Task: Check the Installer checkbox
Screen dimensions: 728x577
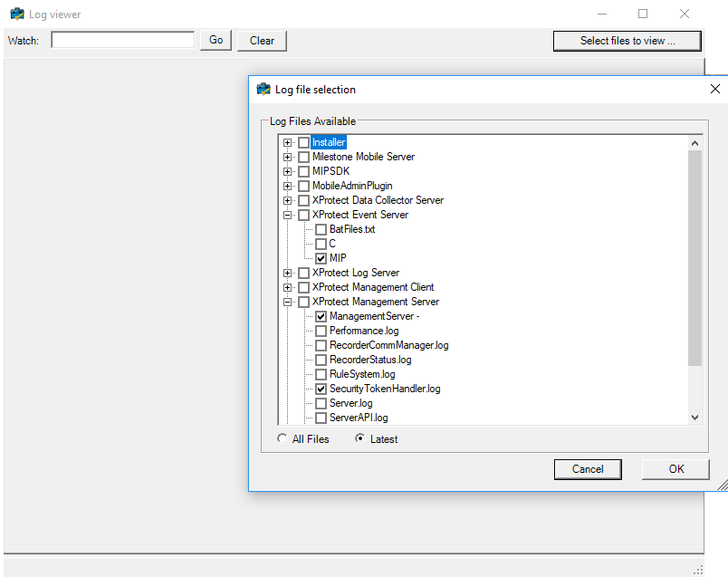Action: pos(303,142)
